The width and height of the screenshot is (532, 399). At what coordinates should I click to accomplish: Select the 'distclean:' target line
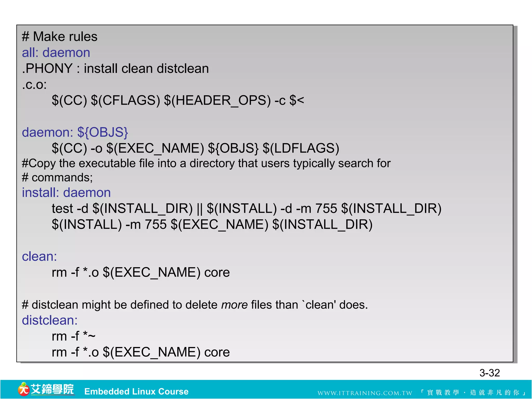point(50,320)
